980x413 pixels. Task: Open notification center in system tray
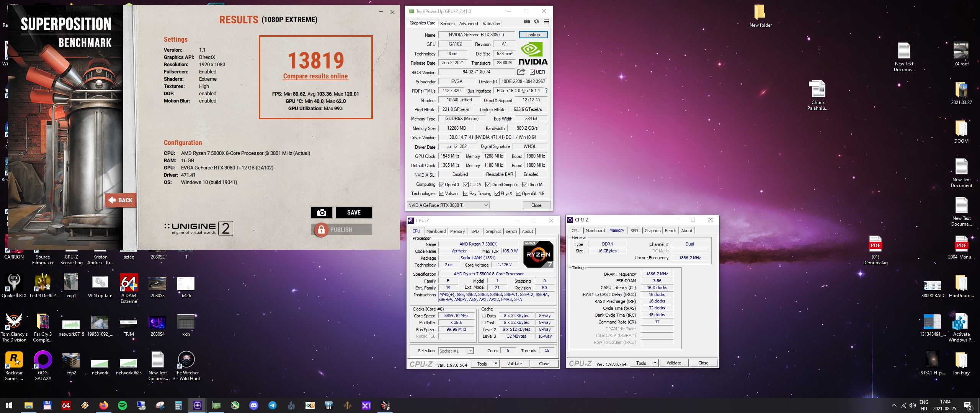tap(968, 406)
